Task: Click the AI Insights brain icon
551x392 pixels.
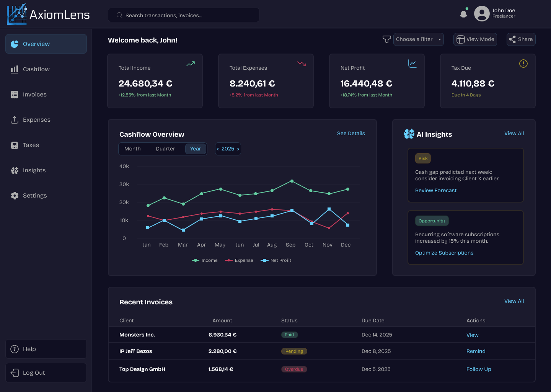Action: 409,134
